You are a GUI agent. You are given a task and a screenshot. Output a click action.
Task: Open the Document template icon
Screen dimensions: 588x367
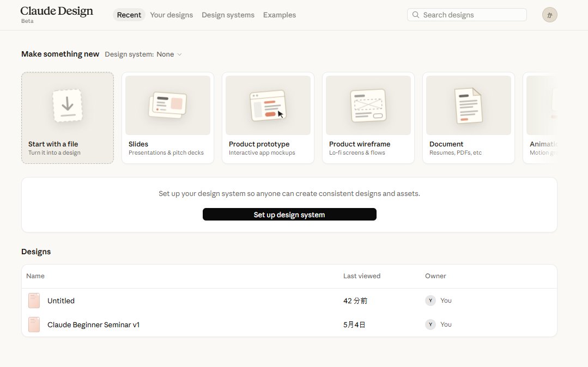click(x=468, y=105)
